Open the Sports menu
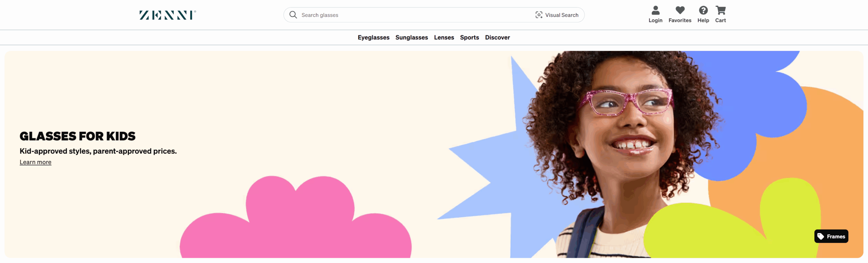The image size is (868, 263). click(x=469, y=37)
